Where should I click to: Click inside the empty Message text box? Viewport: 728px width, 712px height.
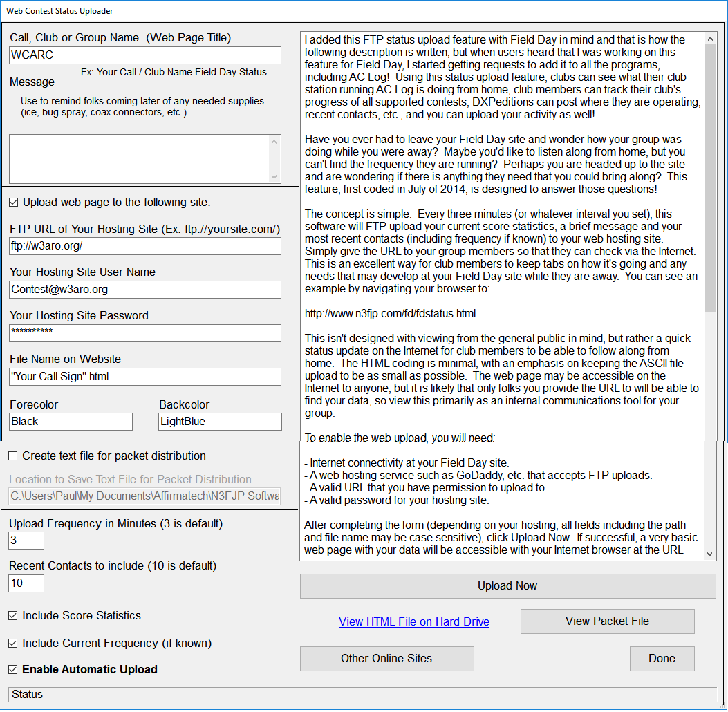pyautogui.click(x=138, y=158)
